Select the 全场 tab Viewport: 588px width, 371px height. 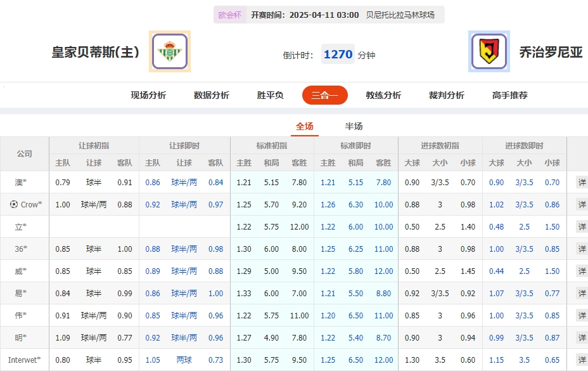[305, 126]
